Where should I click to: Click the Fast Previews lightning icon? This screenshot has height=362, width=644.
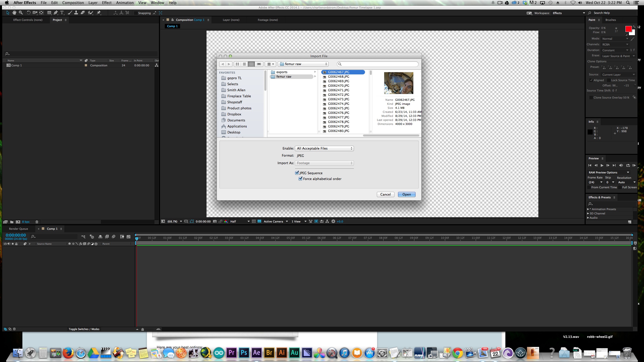tap(316, 221)
